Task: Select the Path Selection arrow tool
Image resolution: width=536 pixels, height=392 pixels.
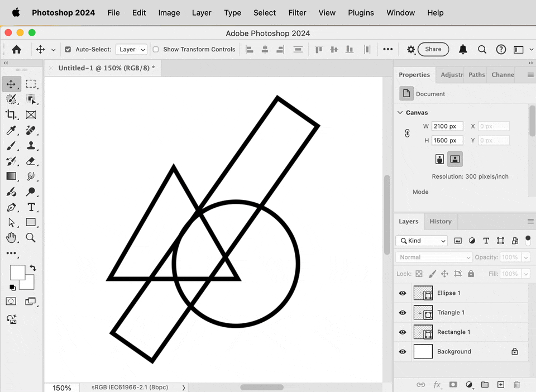Action: (11, 222)
